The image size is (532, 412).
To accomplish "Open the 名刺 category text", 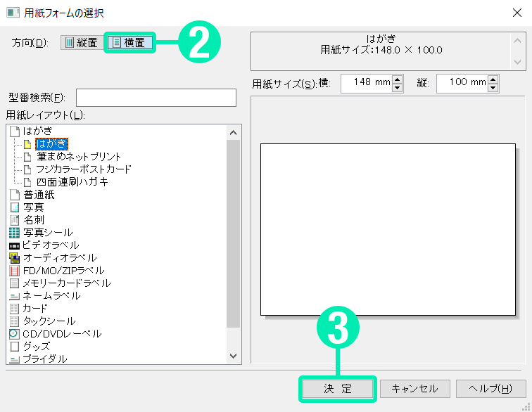I will coord(33,220).
